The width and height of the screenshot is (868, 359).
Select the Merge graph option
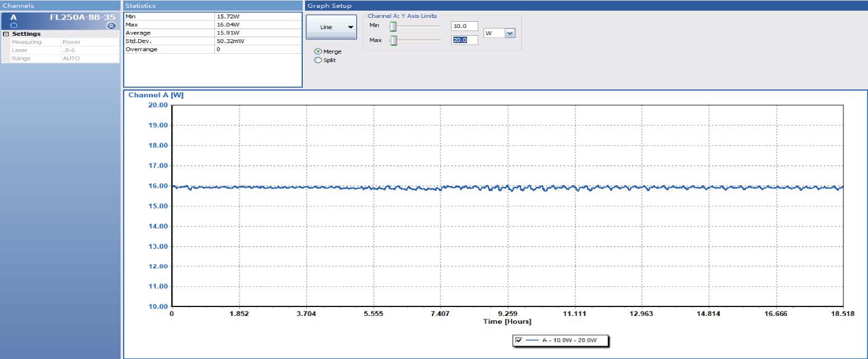(x=318, y=51)
